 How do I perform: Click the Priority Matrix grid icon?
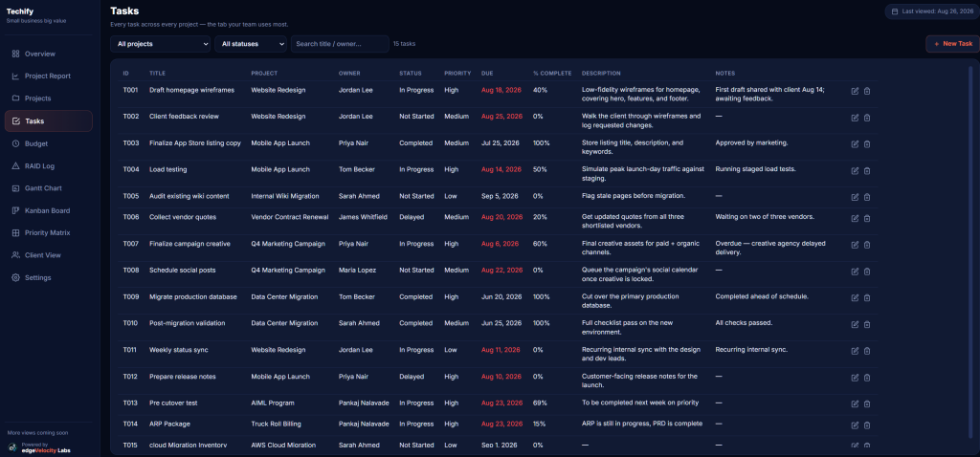click(15, 233)
